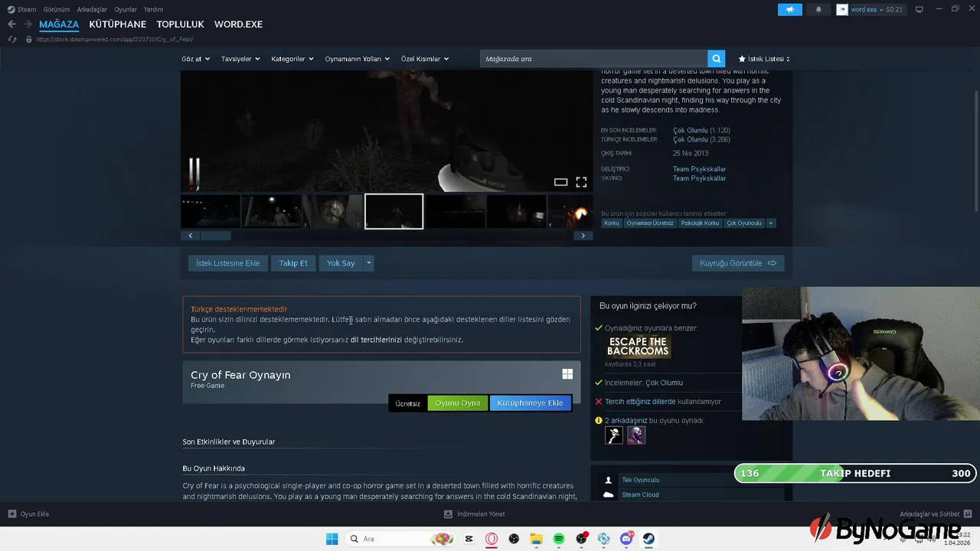
Task: Open Arkadaşlar ve Sohbet panel
Action: pyautogui.click(x=936, y=514)
